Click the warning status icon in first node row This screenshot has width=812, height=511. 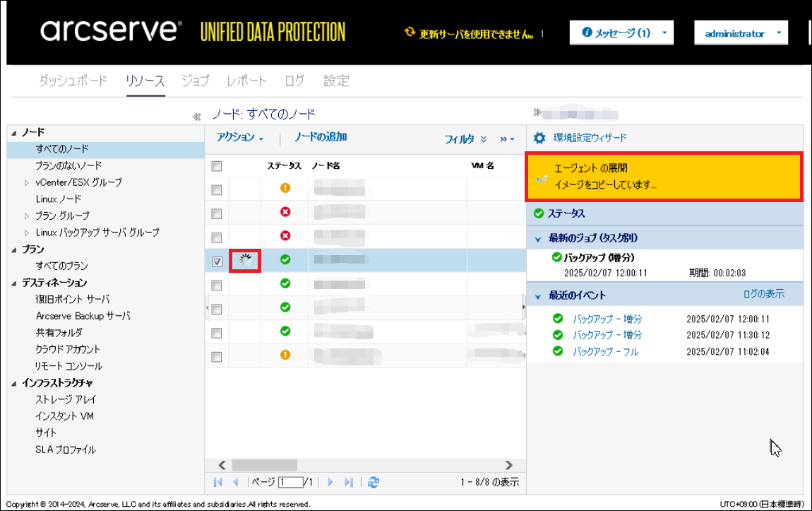[x=285, y=188]
